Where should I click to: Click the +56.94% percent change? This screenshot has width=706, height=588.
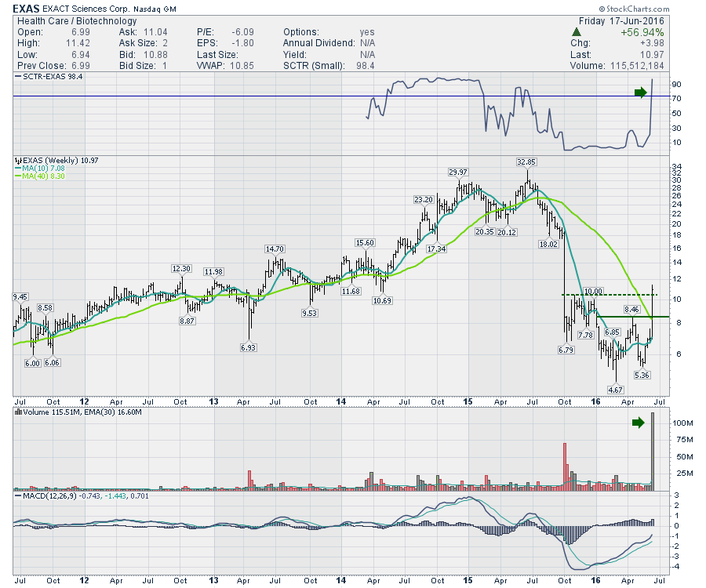(x=642, y=32)
